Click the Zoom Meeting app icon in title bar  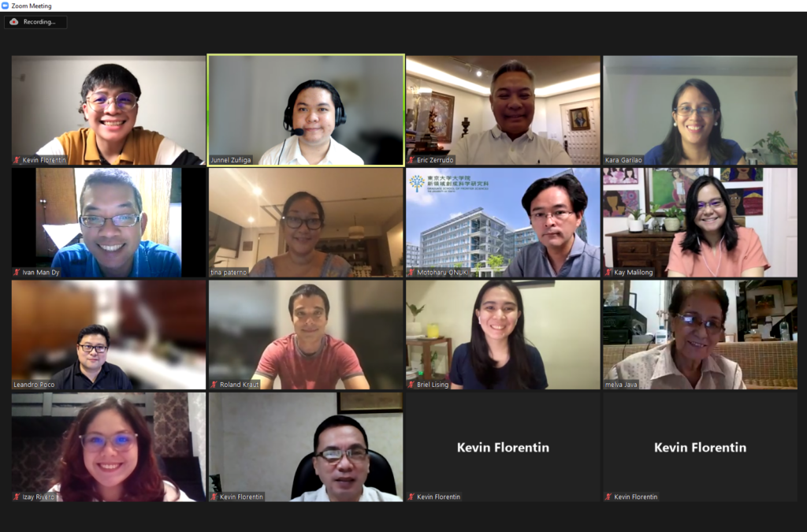pos(6,6)
